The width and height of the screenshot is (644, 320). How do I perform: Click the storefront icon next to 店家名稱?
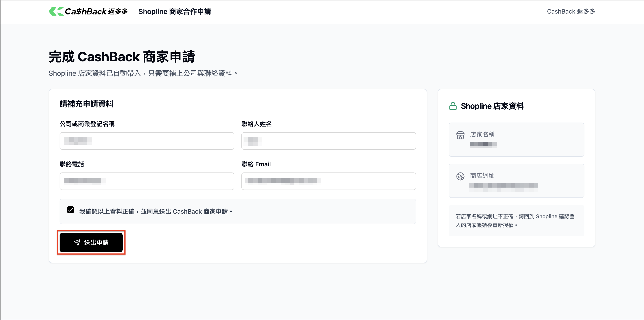[460, 135]
